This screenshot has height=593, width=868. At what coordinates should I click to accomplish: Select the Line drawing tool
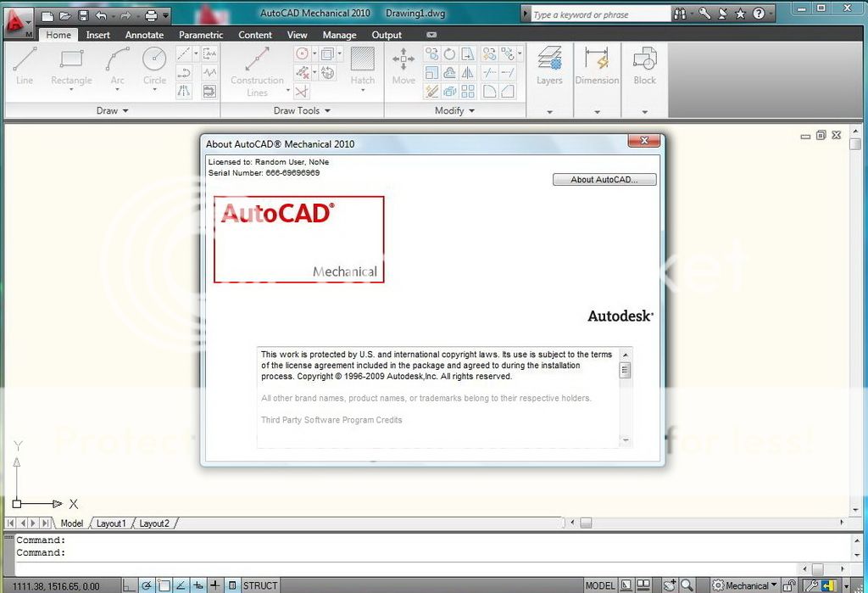pos(25,65)
